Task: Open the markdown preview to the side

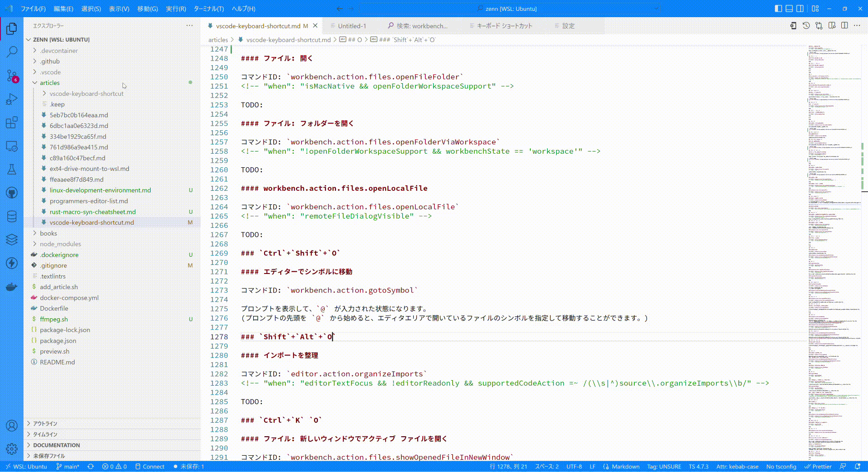Action: [x=832, y=26]
